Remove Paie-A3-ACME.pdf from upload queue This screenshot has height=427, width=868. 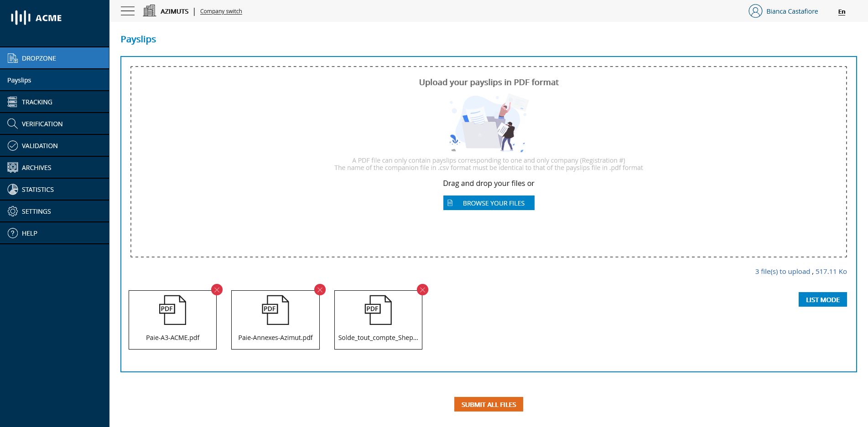(217, 289)
